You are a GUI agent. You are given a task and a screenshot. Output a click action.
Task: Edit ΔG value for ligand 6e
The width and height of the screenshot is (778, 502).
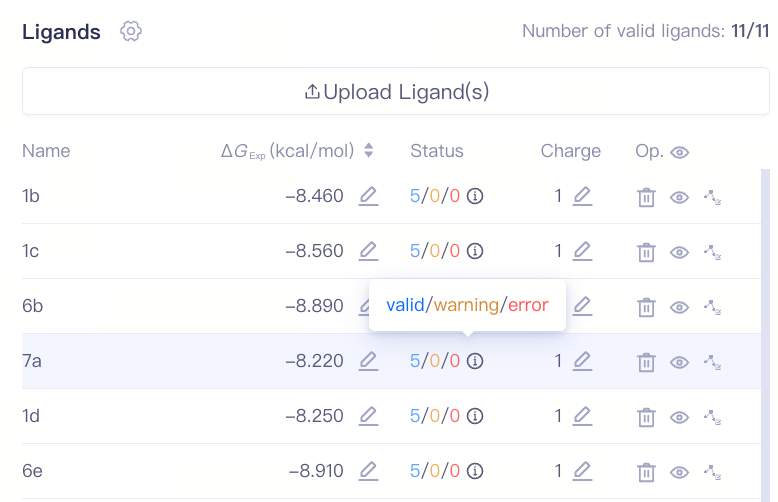368,471
